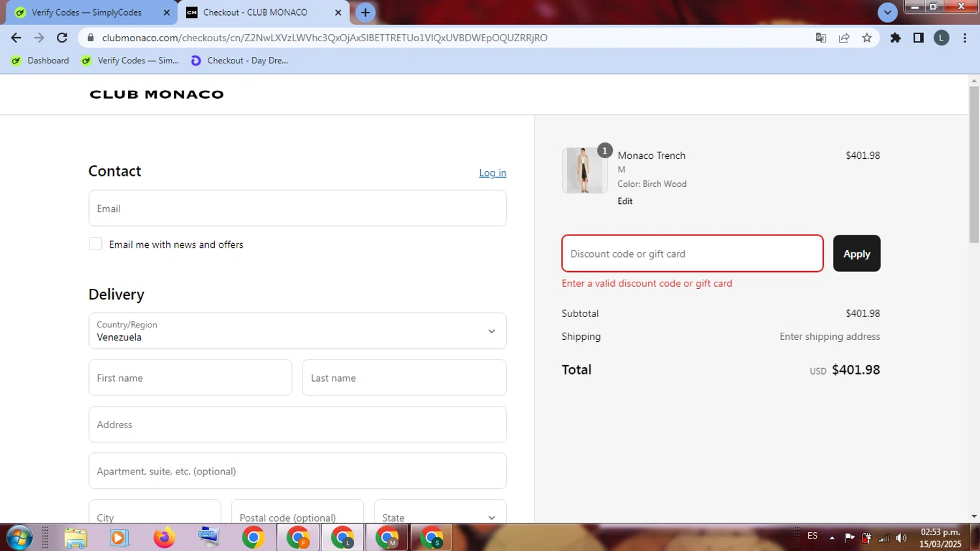Click the Subtotal amount $401.98
Screen dimensions: 980x551
[862, 313]
